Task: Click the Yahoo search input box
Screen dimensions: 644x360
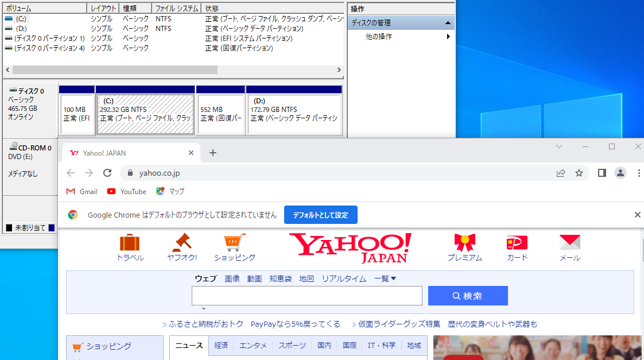Action: 307,296
